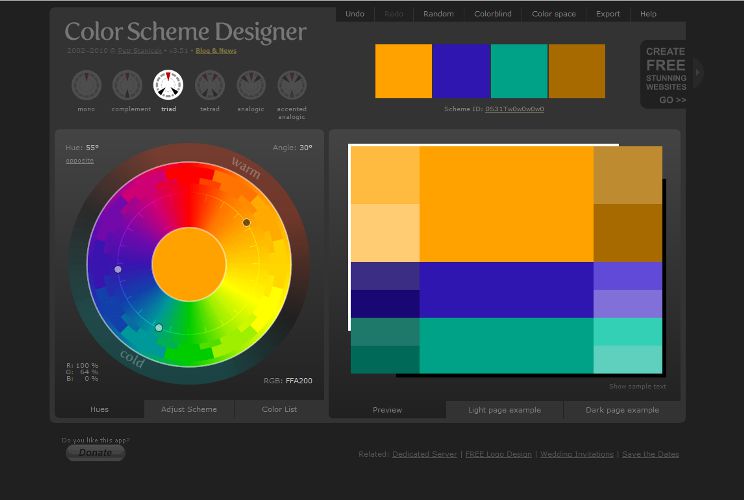Select the mono color scheme icon
744x500 pixels.
tap(86, 85)
